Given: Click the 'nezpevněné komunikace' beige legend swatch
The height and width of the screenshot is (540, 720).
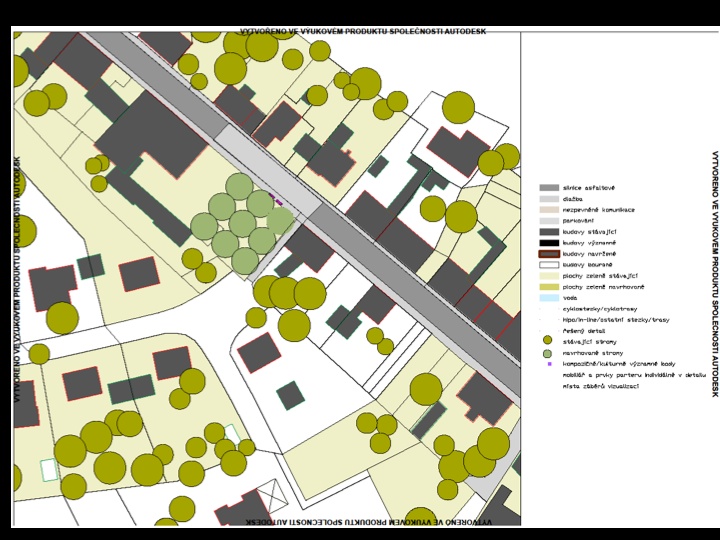Looking at the screenshot, I should click(x=549, y=210).
